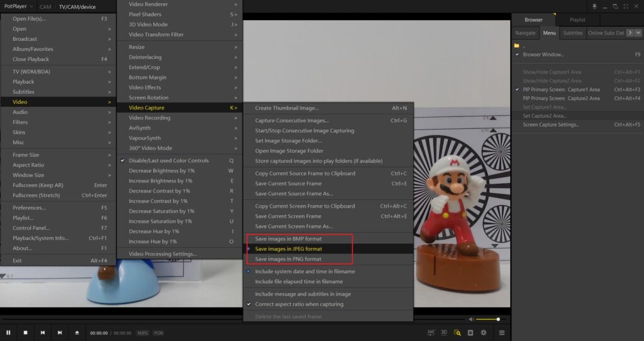Click the pin on top icon

594,6
